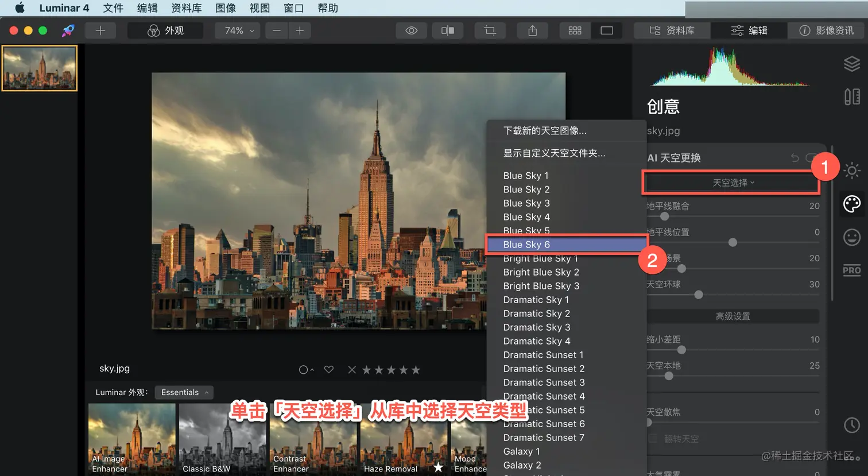The height and width of the screenshot is (476, 868).
Task: Switch to gallery grid view
Action: [575, 30]
